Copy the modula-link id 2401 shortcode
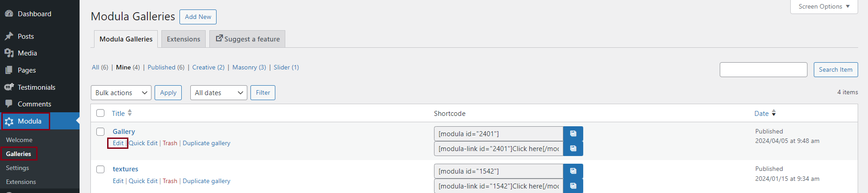The image size is (868, 193). click(573, 148)
